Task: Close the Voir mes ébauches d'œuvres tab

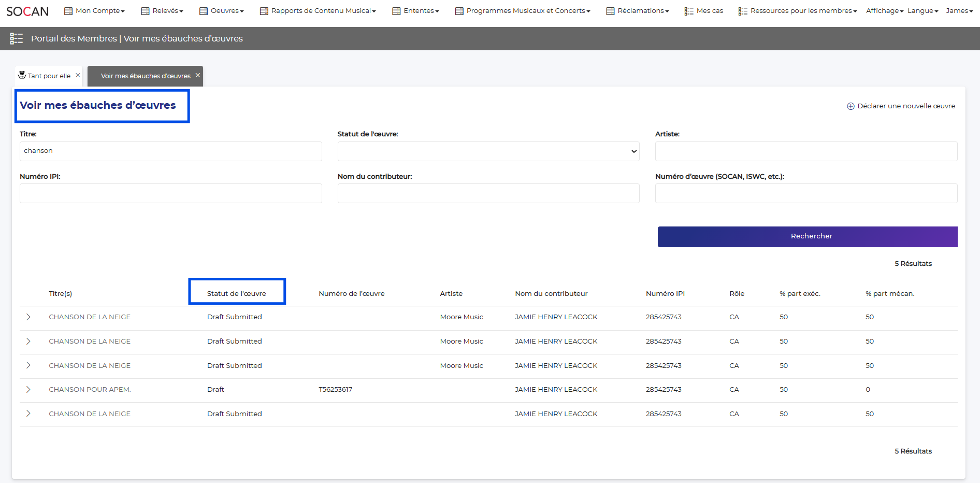Action: [198, 75]
